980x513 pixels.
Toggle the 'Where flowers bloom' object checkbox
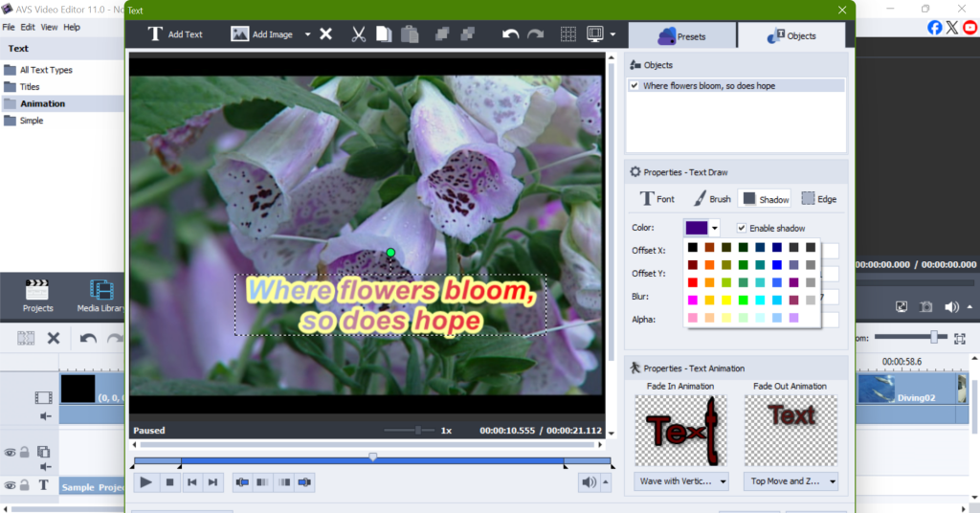coord(634,86)
